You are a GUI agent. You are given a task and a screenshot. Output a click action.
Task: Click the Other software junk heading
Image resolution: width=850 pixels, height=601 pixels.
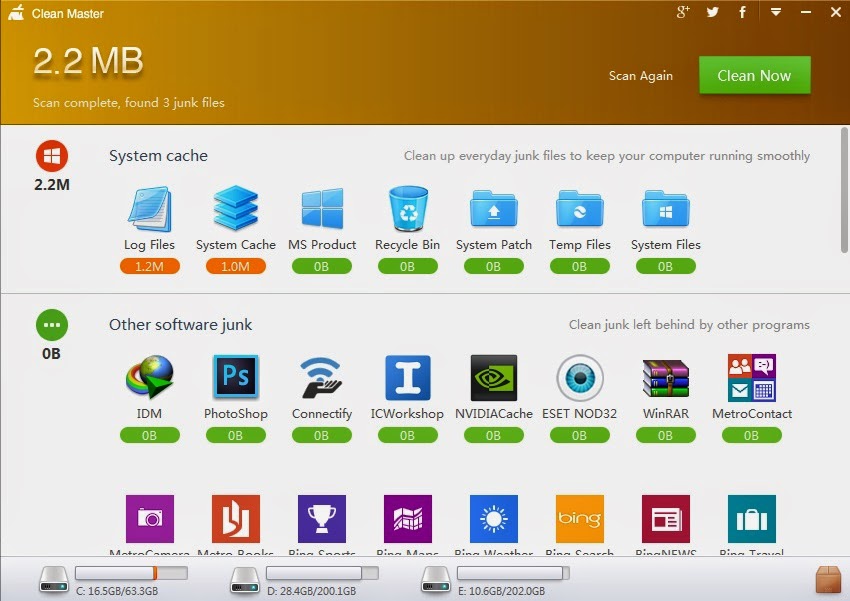181,325
